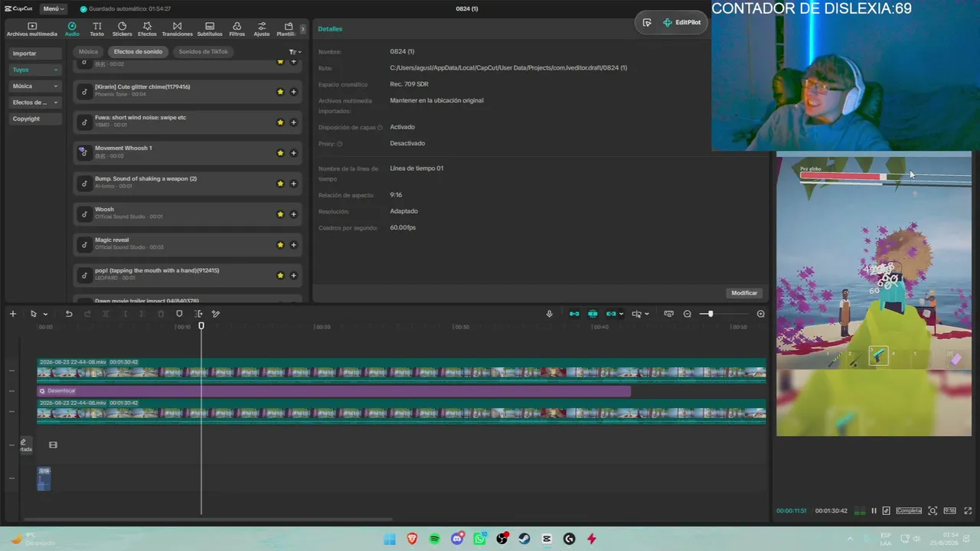The width and height of the screenshot is (980, 551).
Task: Toggle main track magnet
Action: click(x=574, y=314)
